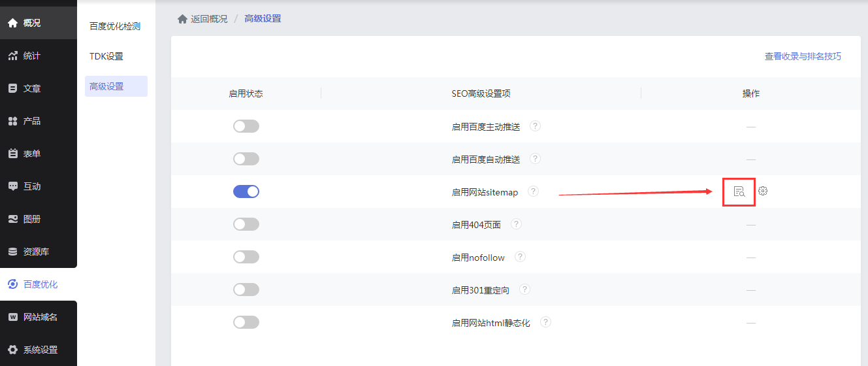Click the chart icon beside 统计
The image size is (868, 366).
[12, 56]
